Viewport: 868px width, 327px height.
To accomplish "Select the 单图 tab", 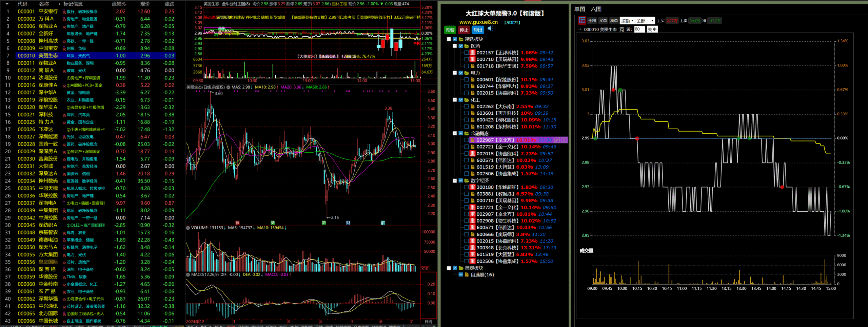I will point(579,9).
